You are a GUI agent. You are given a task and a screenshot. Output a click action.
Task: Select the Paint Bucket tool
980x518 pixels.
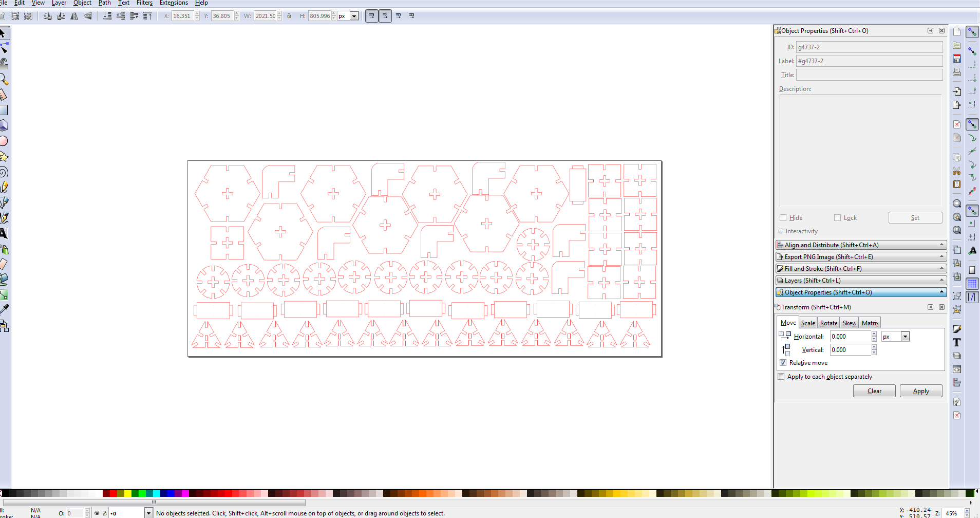point(3,279)
